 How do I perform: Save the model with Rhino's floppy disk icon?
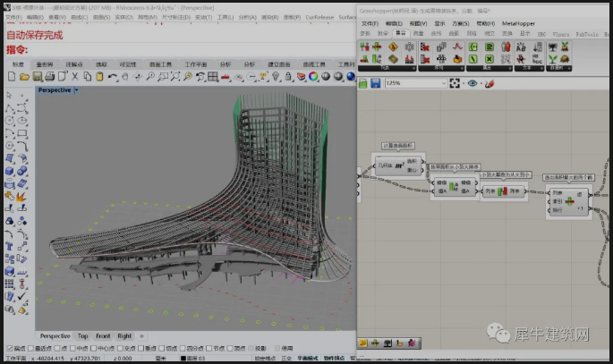38,77
